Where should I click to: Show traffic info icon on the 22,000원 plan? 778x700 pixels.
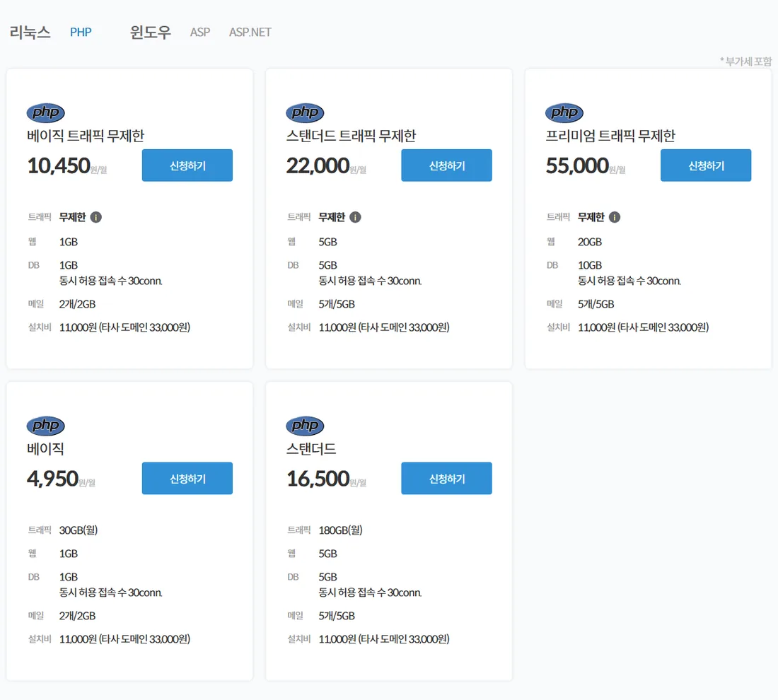pos(355,217)
